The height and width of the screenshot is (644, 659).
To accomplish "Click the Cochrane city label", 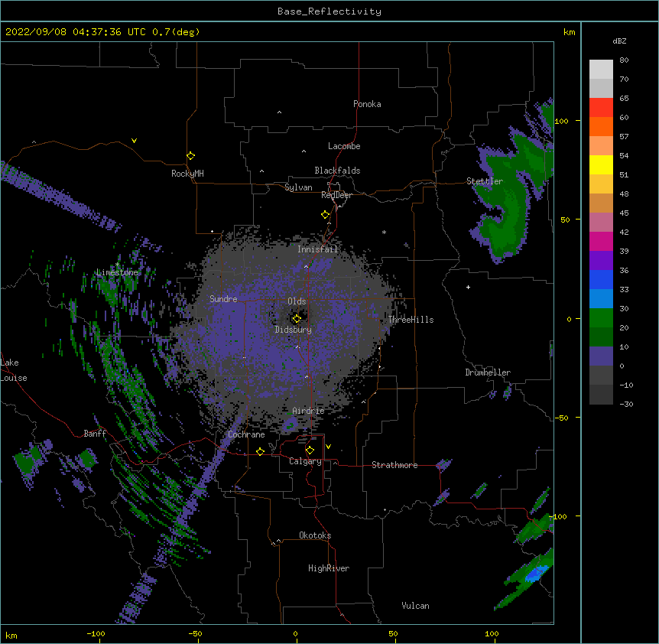I will coord(246,434).
